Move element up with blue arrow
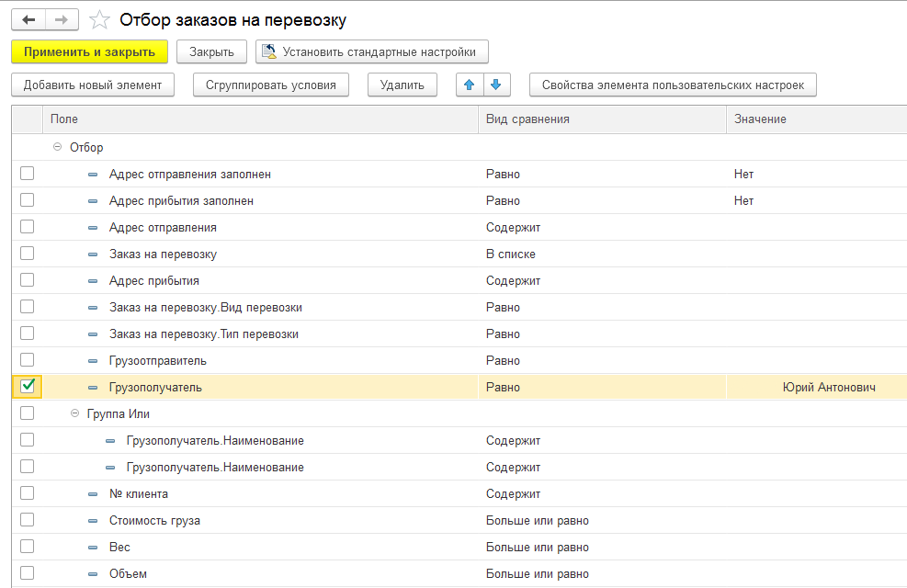This screenshot has height=588, width=907. pyautogui.click(x=469, y=85)
